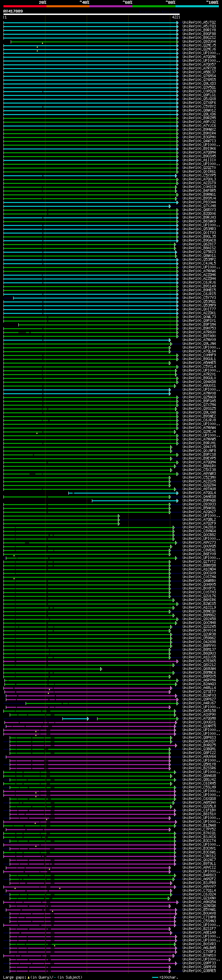This screenshot has height=980, width=222.
Task: Select the UniRef100_A1CND4 label
Action: click(x=199, y=569)
